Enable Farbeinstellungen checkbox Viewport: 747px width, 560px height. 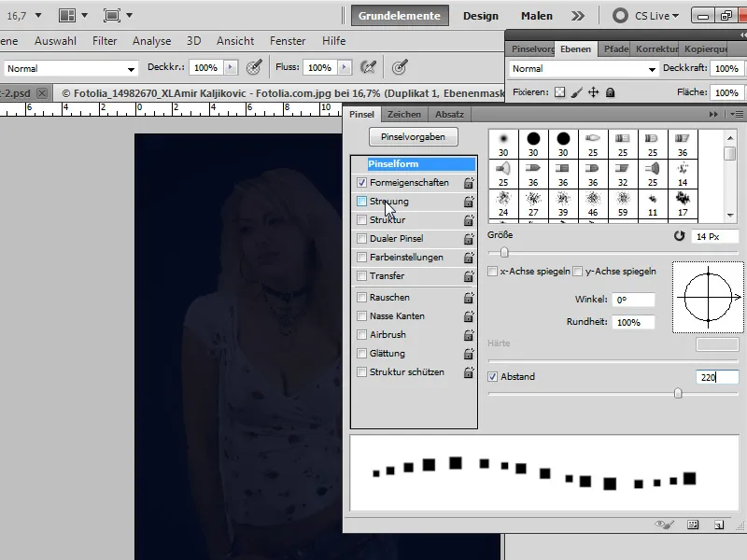pos(361,258)
